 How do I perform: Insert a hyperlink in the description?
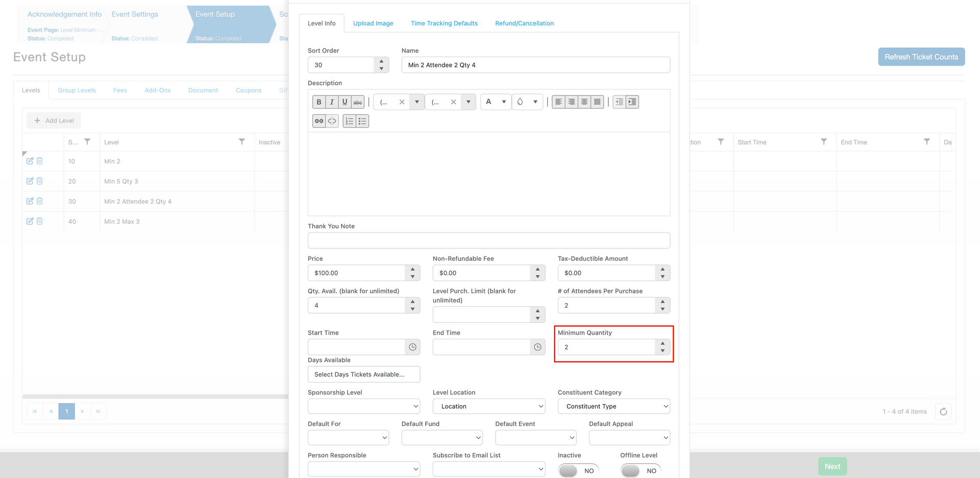click(x=319, y=121)
